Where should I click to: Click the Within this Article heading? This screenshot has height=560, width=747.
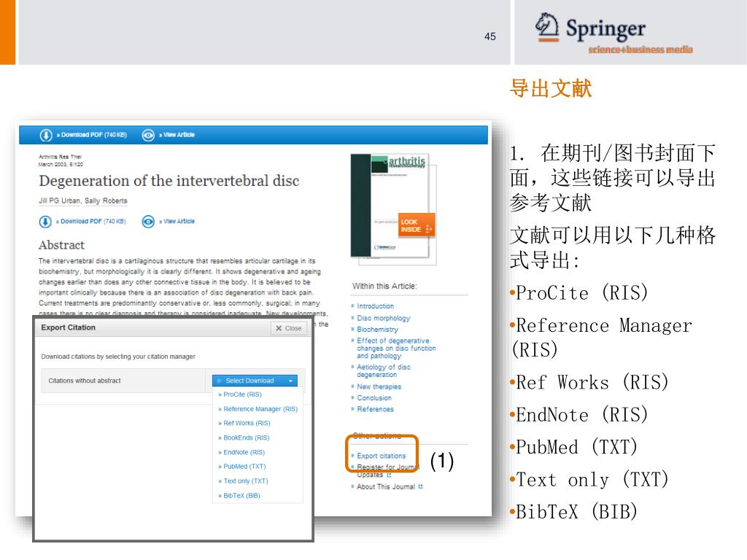[384, 286]
